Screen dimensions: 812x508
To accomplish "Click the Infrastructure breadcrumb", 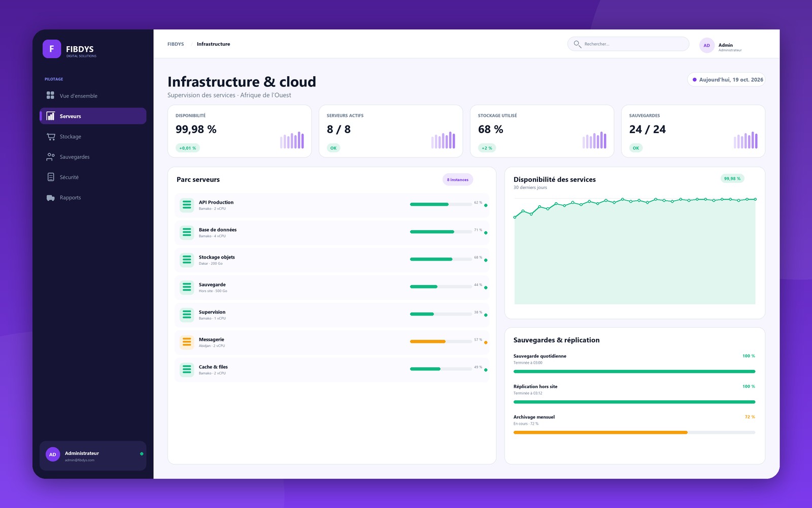I will pyautogui.click(x=213, y=44).
